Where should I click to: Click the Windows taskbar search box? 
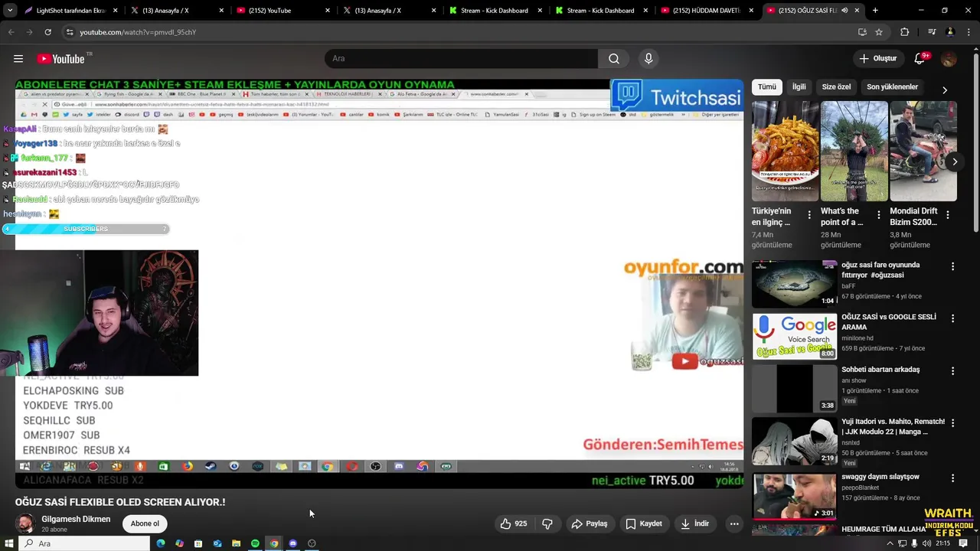tap(84, 543)
